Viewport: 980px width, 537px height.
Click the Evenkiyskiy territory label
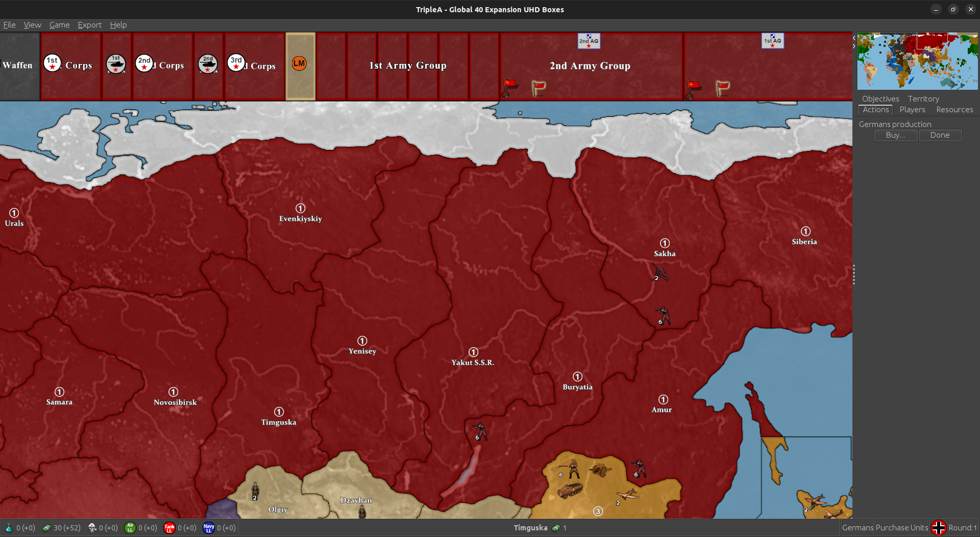pyautogui.click(x=301, y=219)
